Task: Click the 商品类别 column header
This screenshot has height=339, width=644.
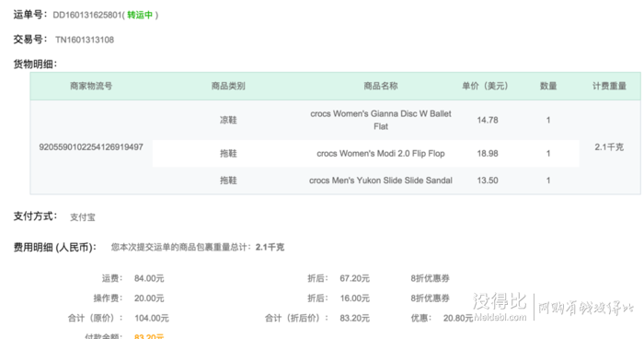Action: (228, 86)
